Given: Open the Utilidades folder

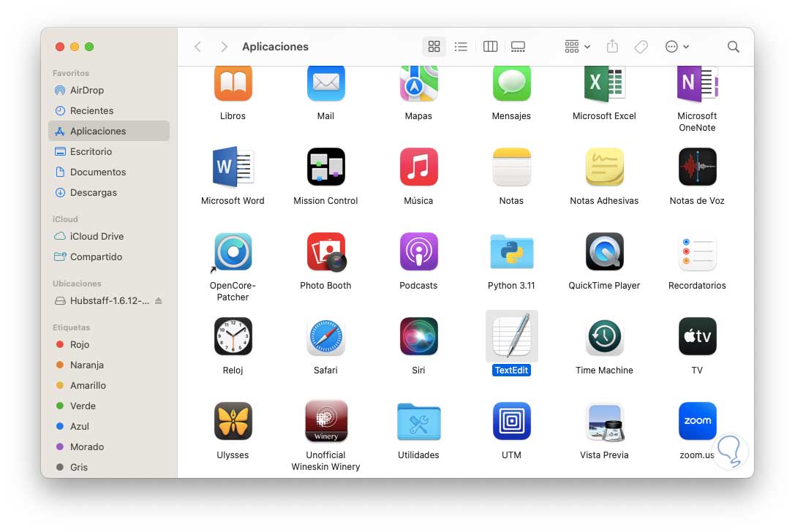Looking at the screenshot, I should (x=418, y=422).
